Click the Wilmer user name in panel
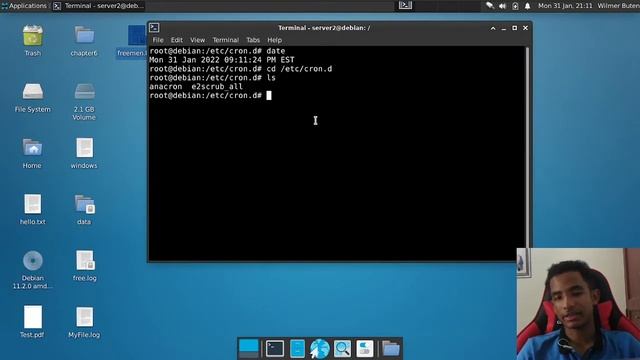This screenshot has height=360, width=640. click(x=618, y=6)
